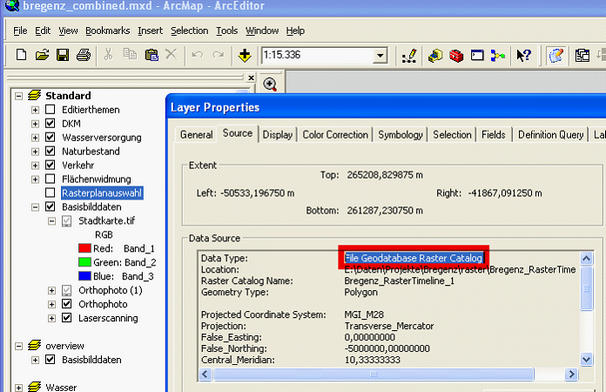
Task: Redo the action arrow icon
Action: point(218,55)
